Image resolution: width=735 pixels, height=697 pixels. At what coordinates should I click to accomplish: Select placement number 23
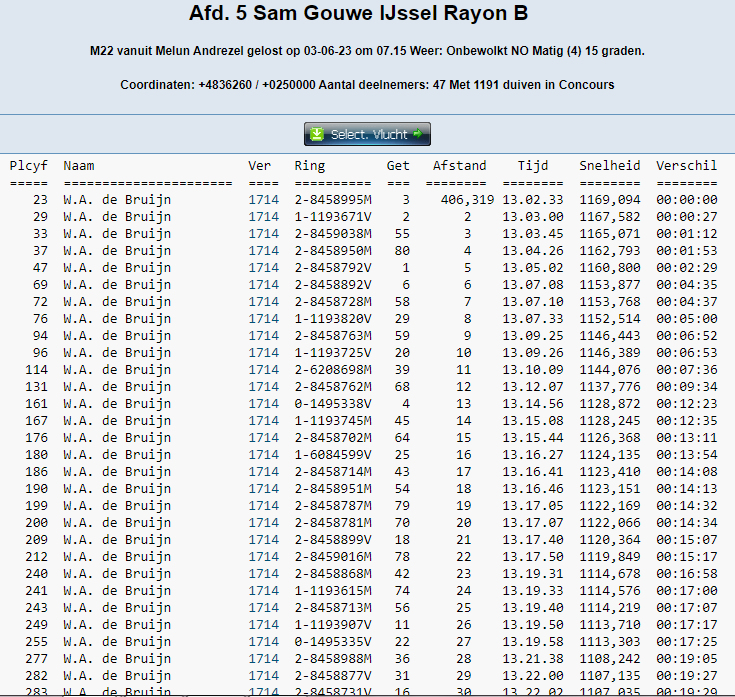[x=40, y=200]
